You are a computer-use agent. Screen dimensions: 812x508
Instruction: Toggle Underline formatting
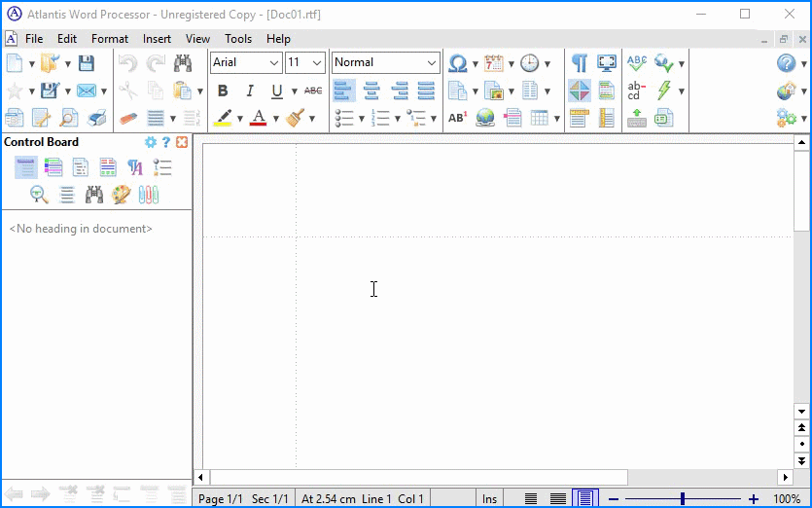277,91
